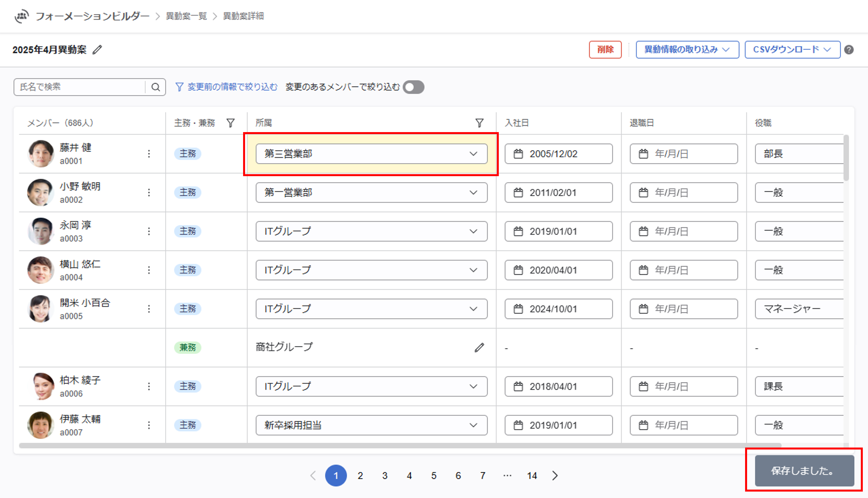
Task: Open the CSVダウンロード dropdown
Action: coord(792,49)
